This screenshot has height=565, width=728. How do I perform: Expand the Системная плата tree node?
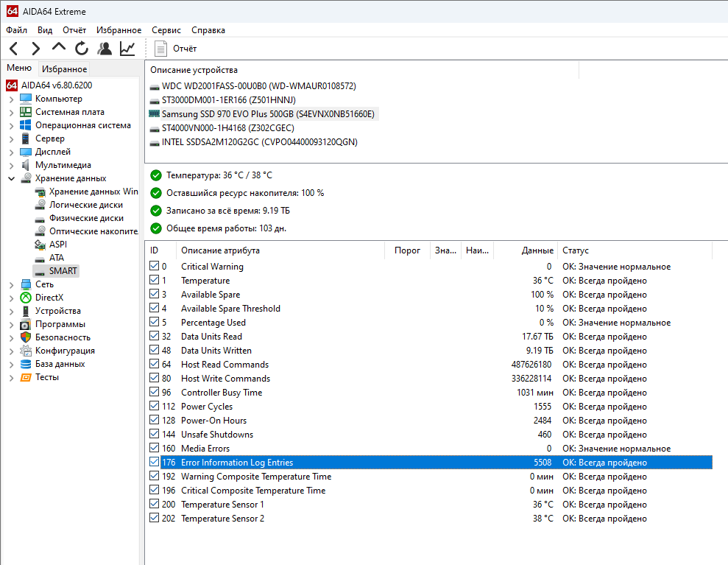[12, 113]
